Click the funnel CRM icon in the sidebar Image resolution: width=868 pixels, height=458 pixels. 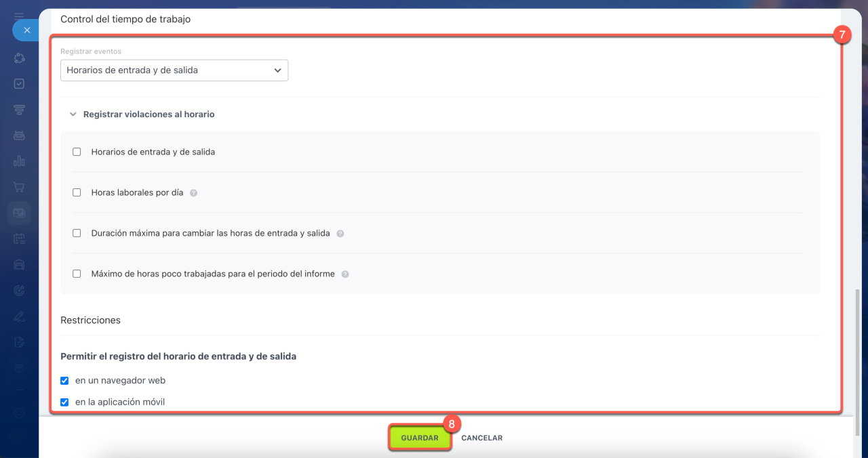point(19,110)
